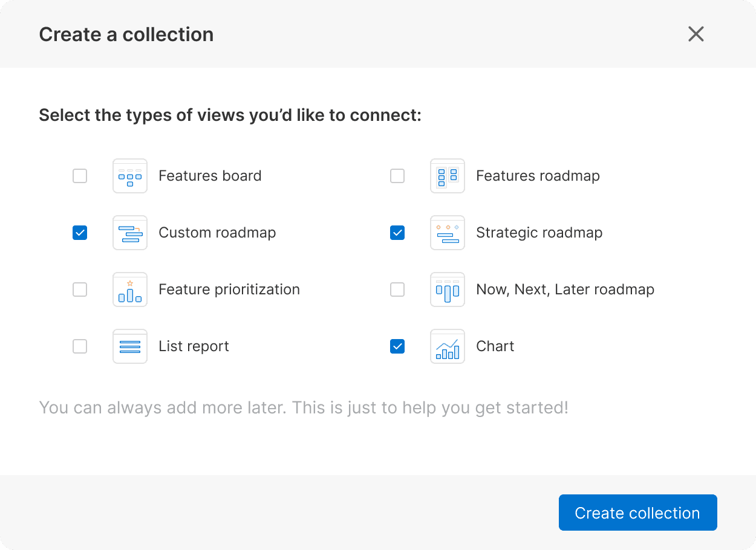756x550 pixels.
Task: Check the List report checkbox
Action: coord(80,346)
